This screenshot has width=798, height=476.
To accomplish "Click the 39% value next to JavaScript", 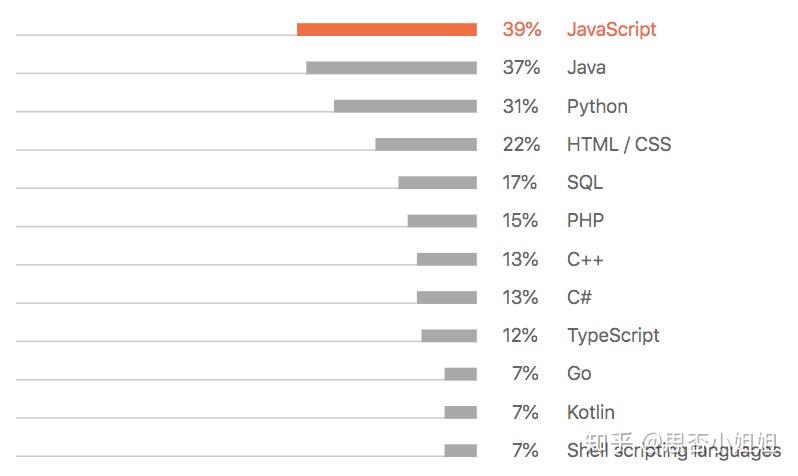I will (521, 30).
